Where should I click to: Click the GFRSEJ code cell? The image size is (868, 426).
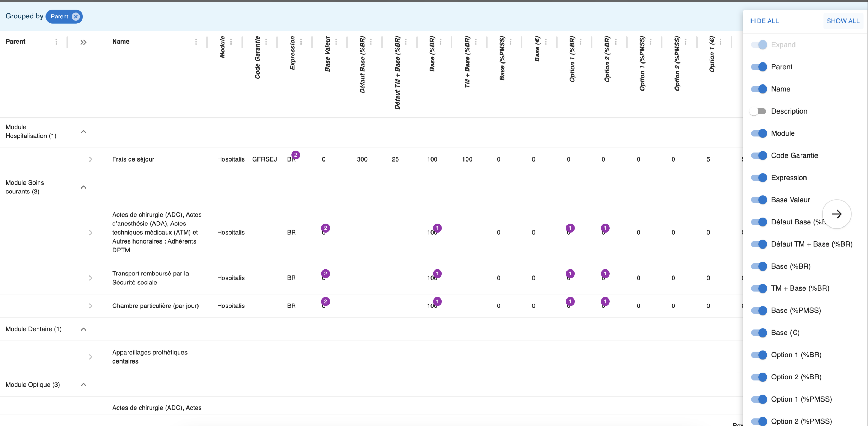pyautogui.click(x=265, y=159)
